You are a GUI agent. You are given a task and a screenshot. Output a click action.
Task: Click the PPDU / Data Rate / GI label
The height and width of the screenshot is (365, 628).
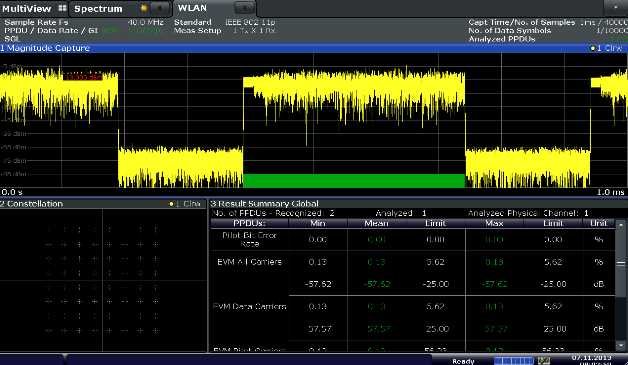click(x=51, y=30)
